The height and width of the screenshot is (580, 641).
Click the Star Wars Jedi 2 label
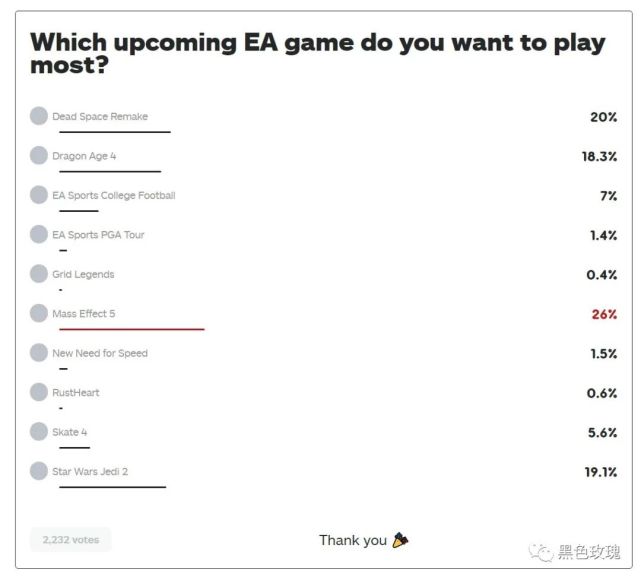[90, 472]
